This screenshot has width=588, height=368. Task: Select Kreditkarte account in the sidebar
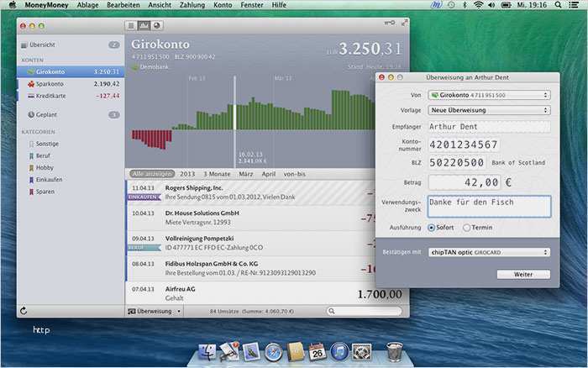tap(71, 96)
